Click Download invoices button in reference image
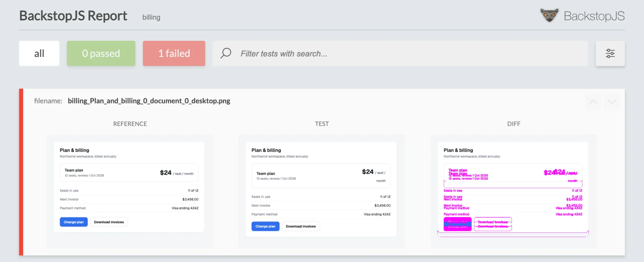The height and width of the screenshot is (262, 644). coord(109,222)
